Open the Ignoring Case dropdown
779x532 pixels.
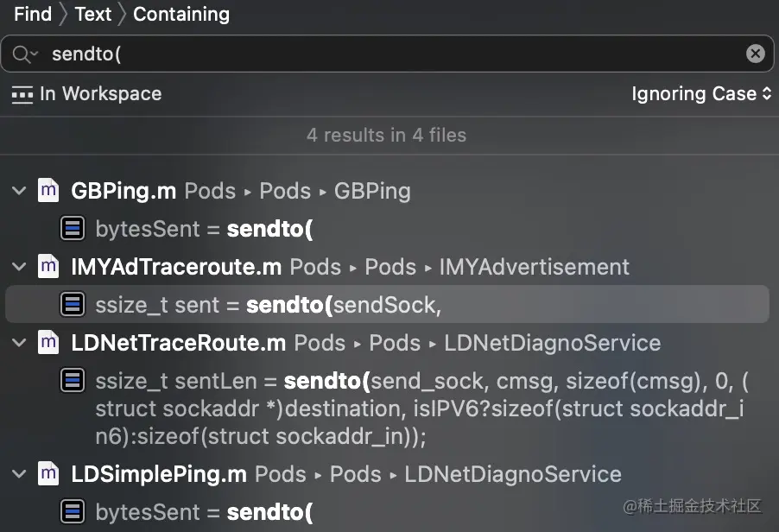(701, 94)
